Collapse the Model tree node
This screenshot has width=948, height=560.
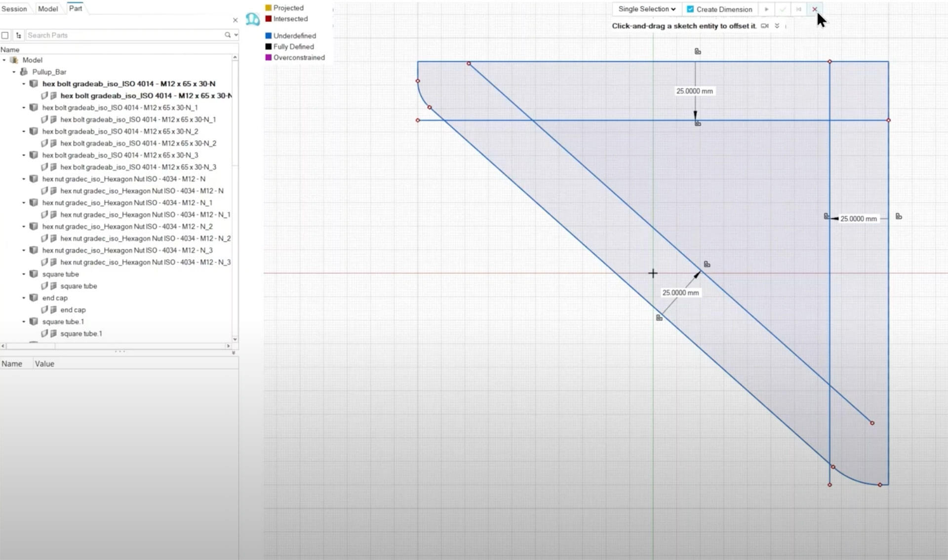[x=4, y=60]
